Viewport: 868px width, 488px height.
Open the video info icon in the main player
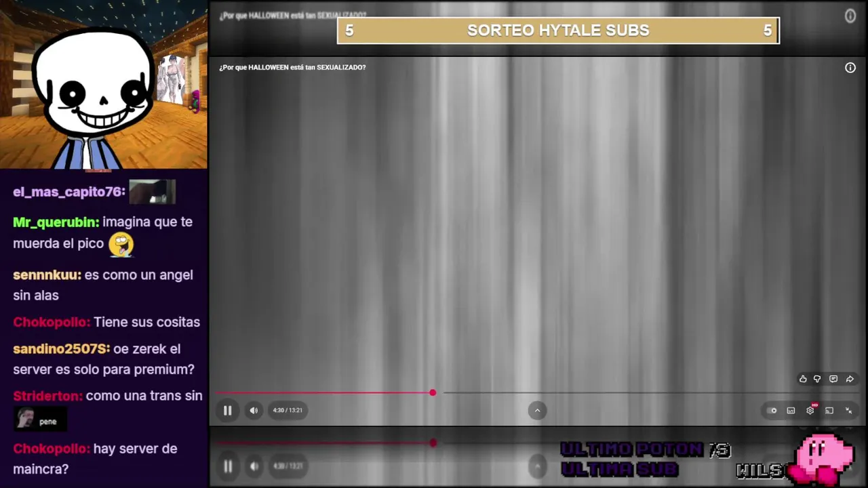850,68
